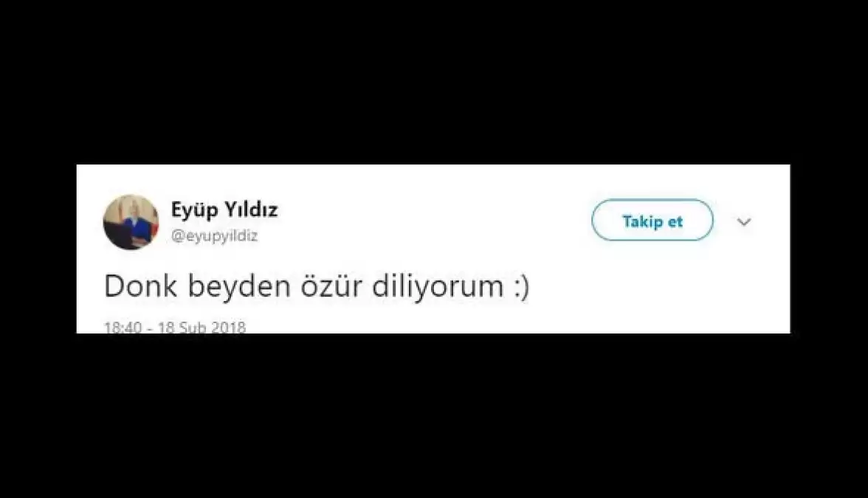Click the tweet text 'Donk beyden özür diliyorum'
Image resolution: width=868 pixels, height=498 pixels.
(x=303, y=286)
